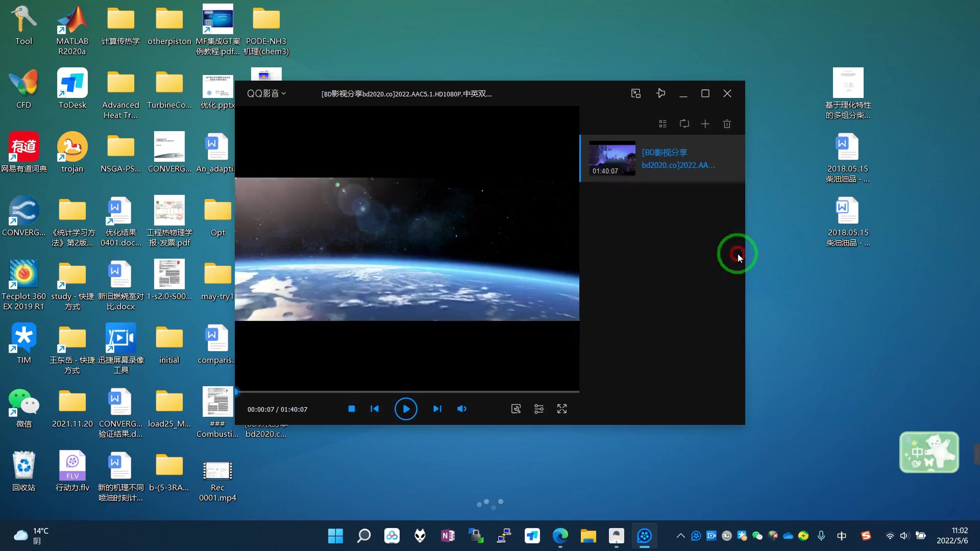Open the QQ影音 main menu dropdown
The width and height of the screenshot is (980, 551).
pyautogui.click(x=266, y=93)
